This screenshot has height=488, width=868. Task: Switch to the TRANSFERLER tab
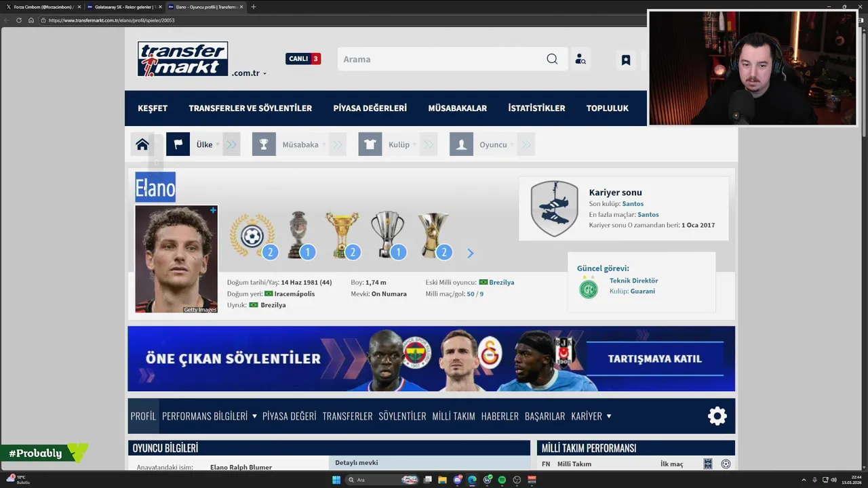coord(347,415)
